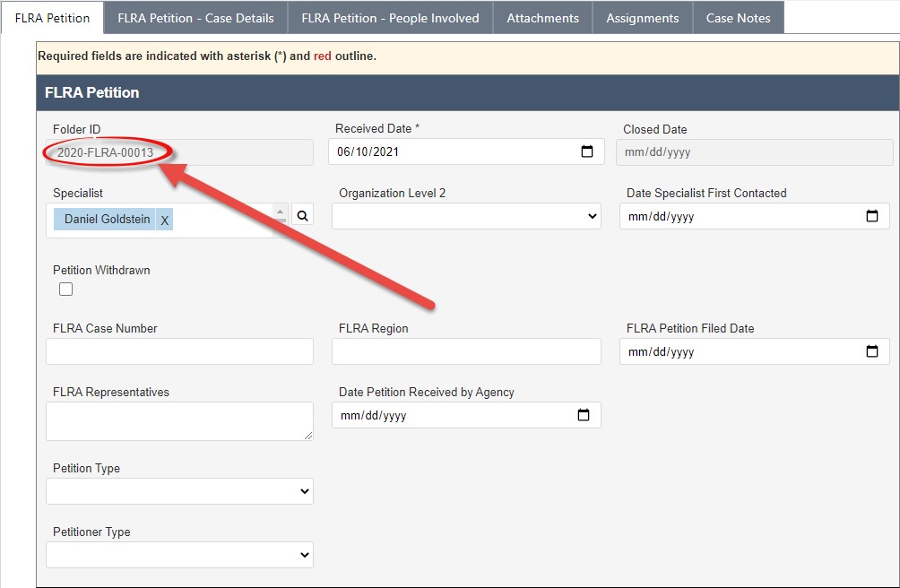
Task: Click the Closed Date field
Action: pos(754,152)
